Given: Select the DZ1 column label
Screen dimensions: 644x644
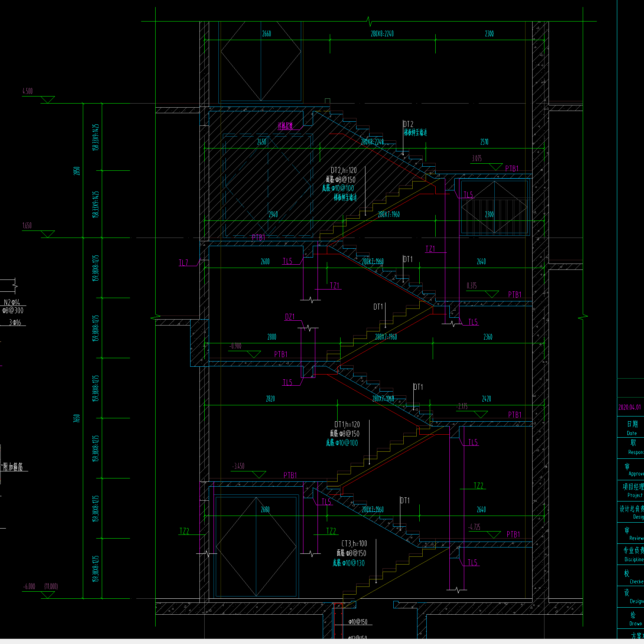Looking at the screenshot, I should [x=290, y=317].
